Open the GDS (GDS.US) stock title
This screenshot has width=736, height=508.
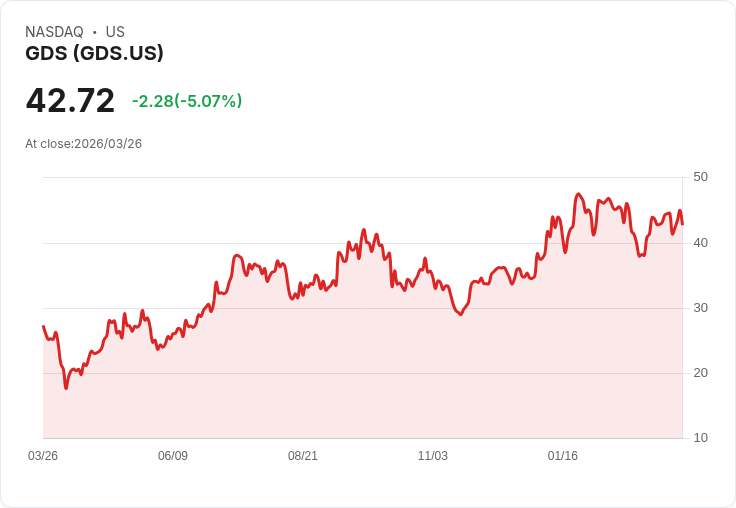click(x=94, y=54)
